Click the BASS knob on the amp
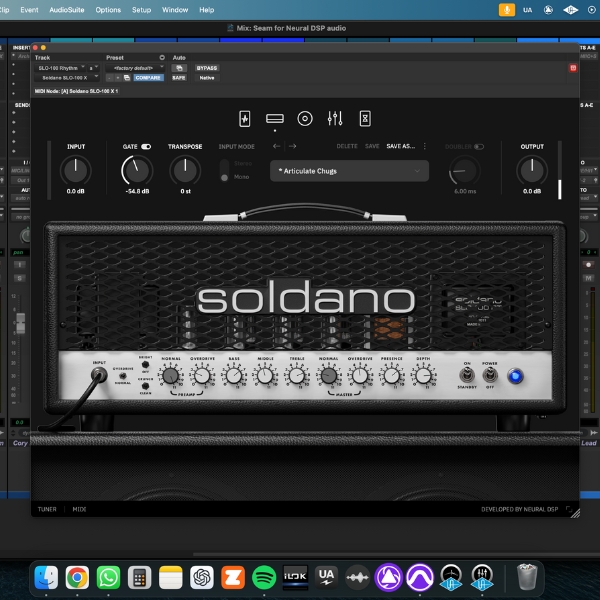The image size is (600, 600). click(x=234, y=376)
